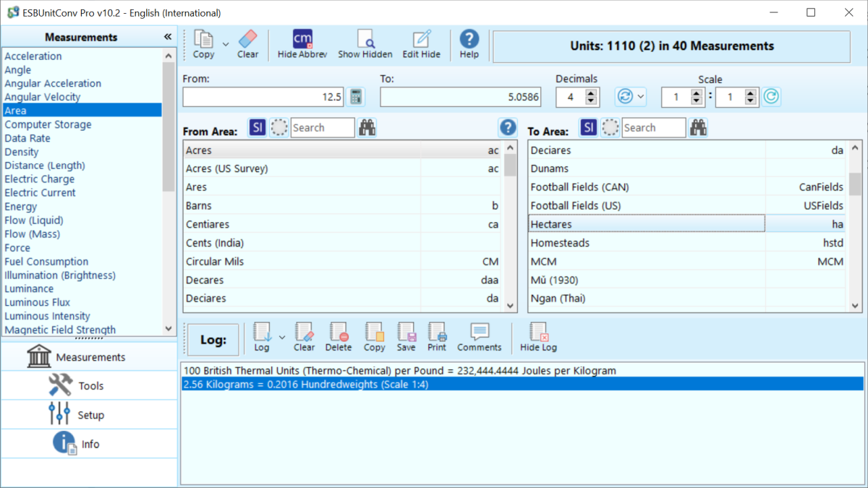Click Measurements list scrollbar down arrow

(169, 329)
